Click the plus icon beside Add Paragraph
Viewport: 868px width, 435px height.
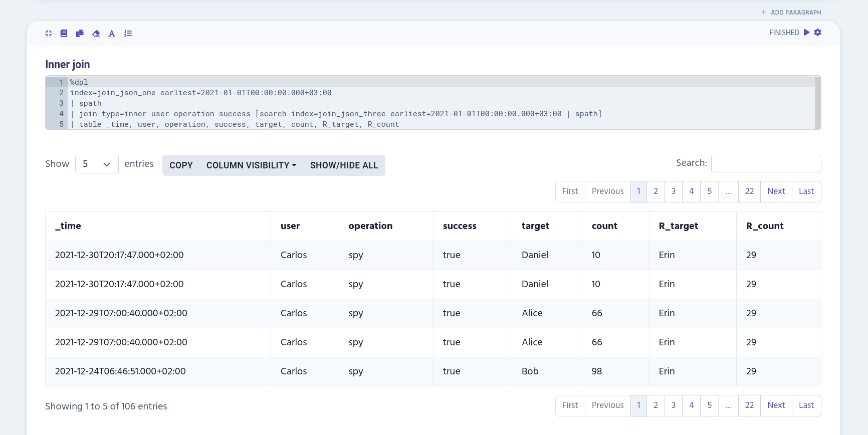point(763,12)
